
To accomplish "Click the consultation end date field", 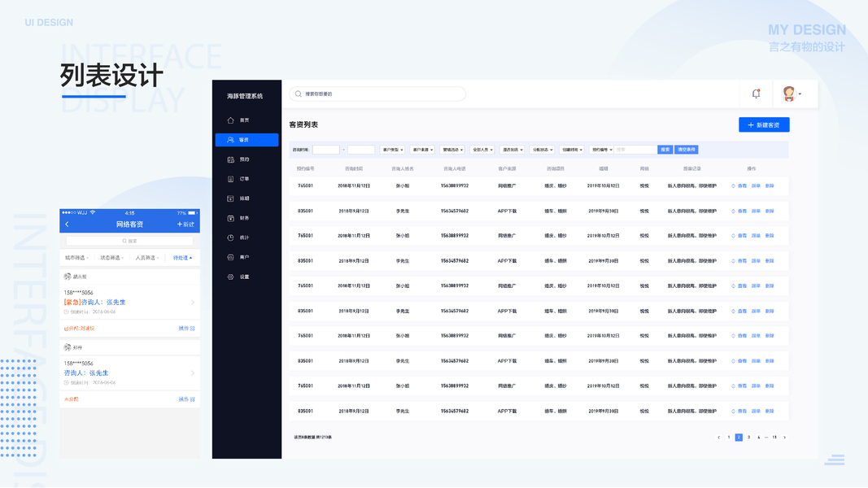I will [361, 150].
